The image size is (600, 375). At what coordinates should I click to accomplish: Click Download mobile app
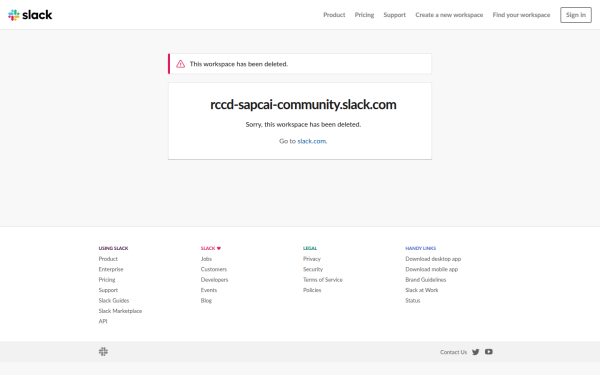[x=432, y=269]
